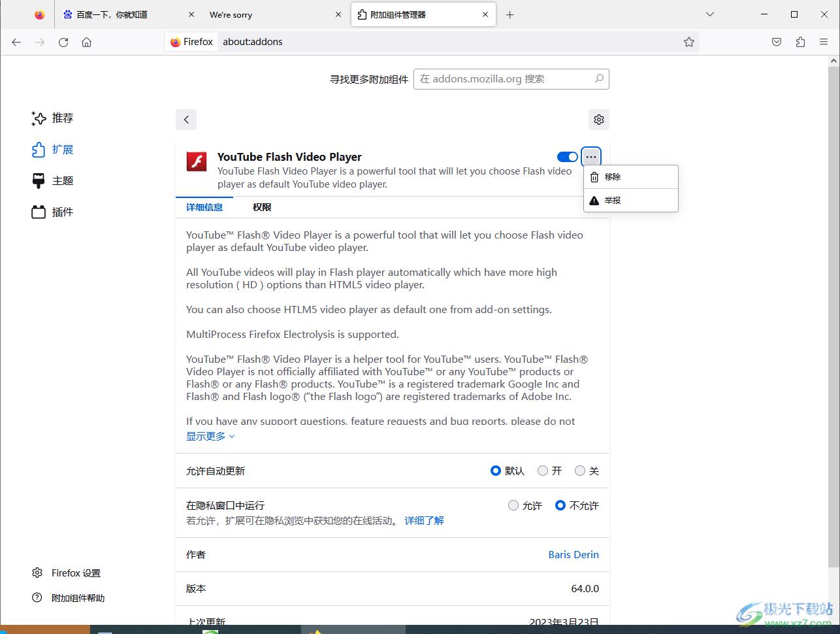Go back using the browser back arrow
The height and width of the screenshot is (634, 840).
click(x=16, y=42)
